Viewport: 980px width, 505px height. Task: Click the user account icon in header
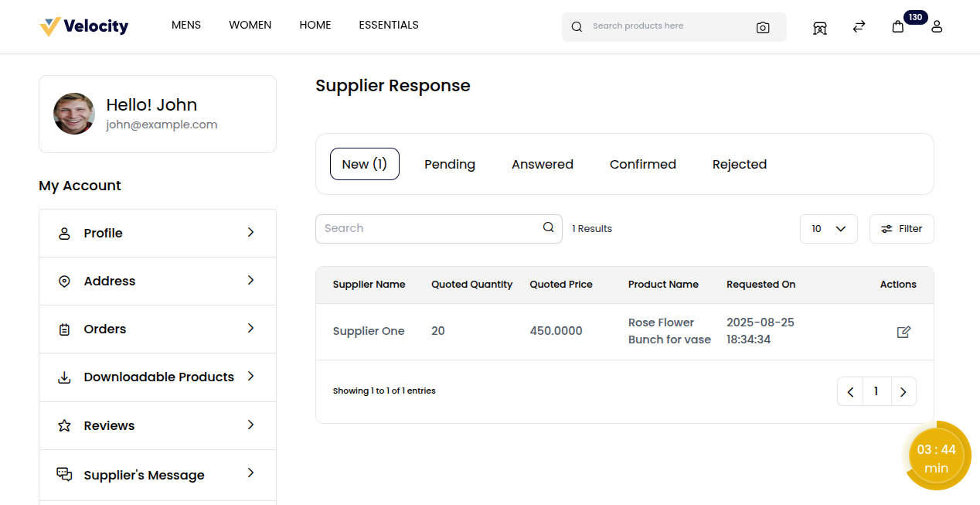click(937, 26)
